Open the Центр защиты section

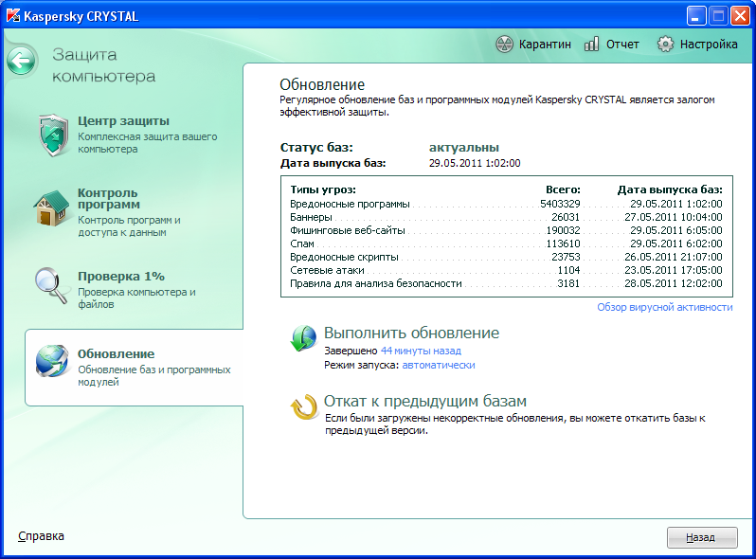123,121
